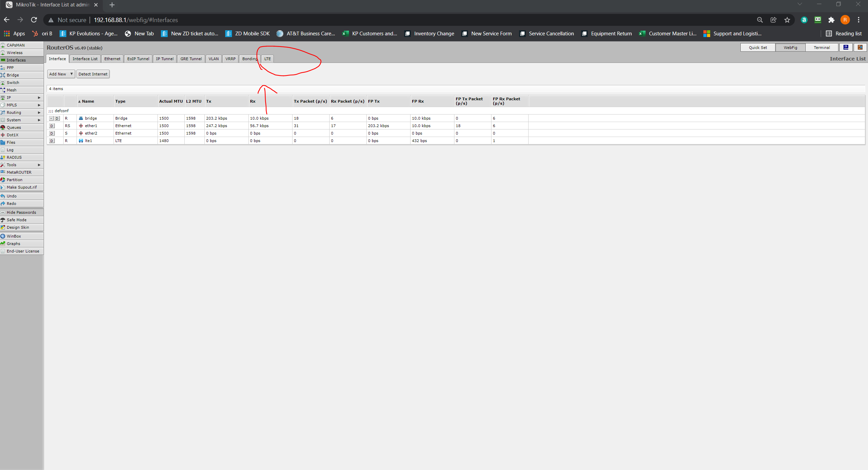Screen dimensions: 868x470
Task: Expand the Routing submenu in the sidebar
Action: [x=39, y=112]
